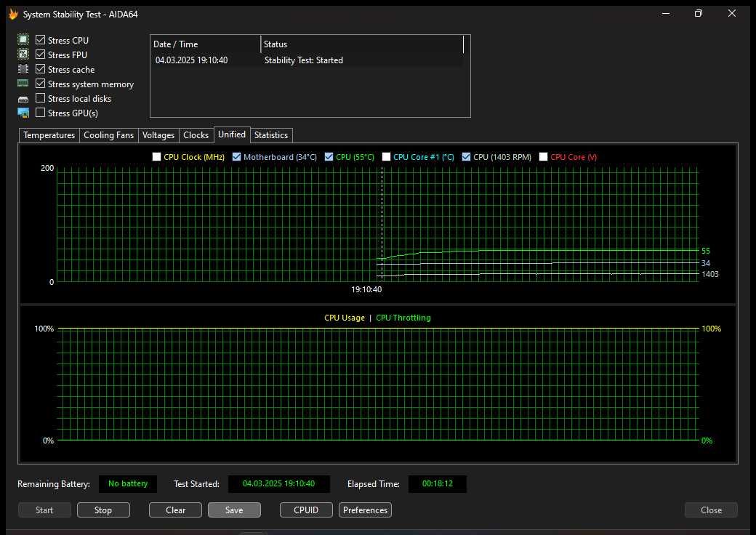Click the Stability Test: Started status text
756x535 pixels.
coord(304,60)
